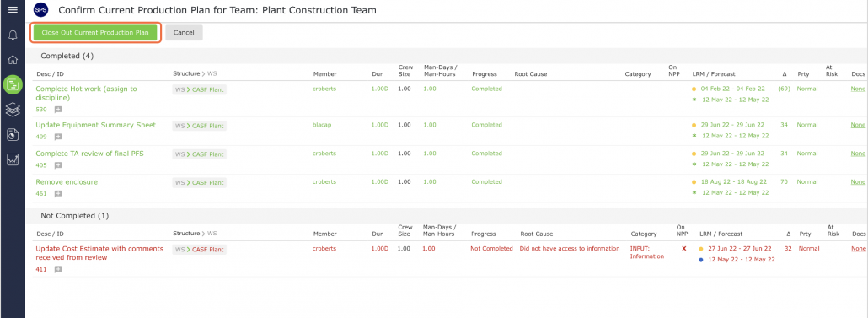
Task: Click task ID 411
Action: point(41,270)
